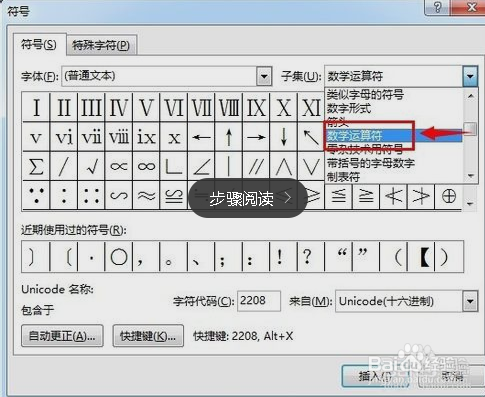Select the right angle ∟ symbol

pos(174,166)
